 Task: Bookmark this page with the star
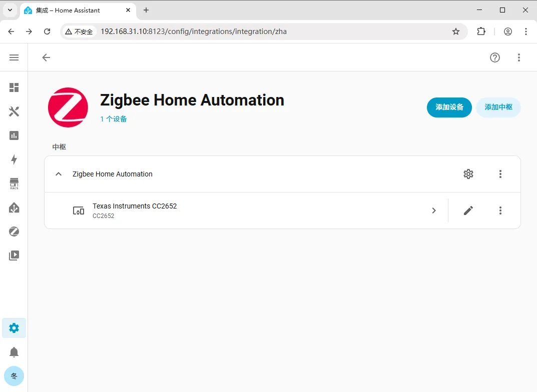tap(455, 31)
